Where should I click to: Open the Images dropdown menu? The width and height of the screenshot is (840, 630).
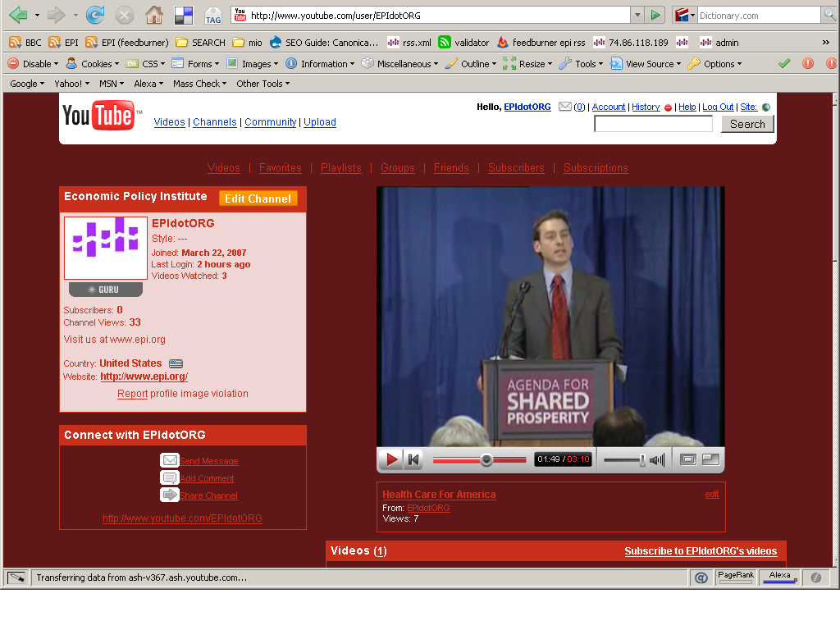253,64
